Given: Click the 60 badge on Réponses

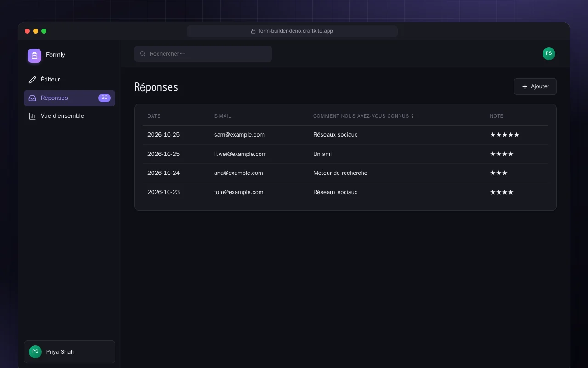Looking at the screenshot, I should click(x=104, y=98).
